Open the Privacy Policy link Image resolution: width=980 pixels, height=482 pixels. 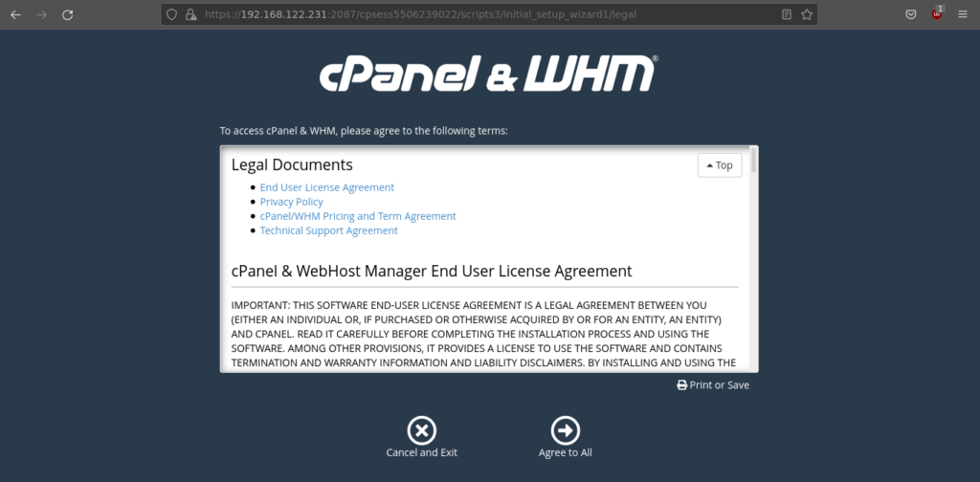click(291, 202)
